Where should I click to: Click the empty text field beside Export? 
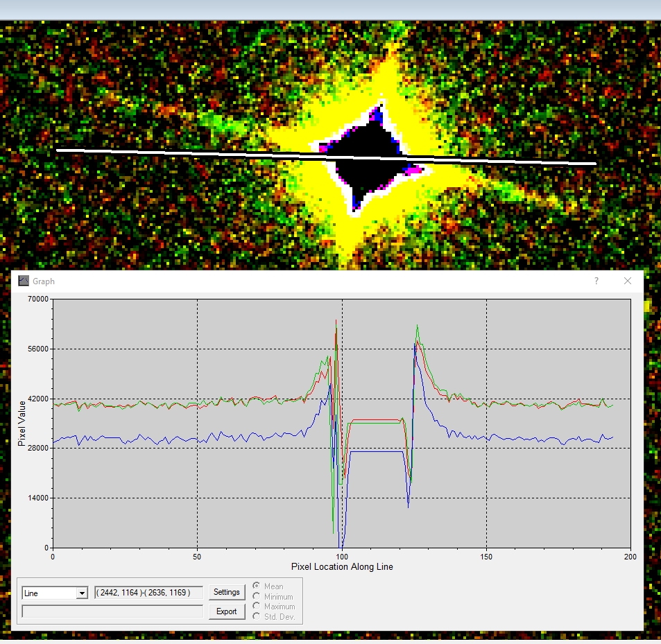(x=112, y=611)
